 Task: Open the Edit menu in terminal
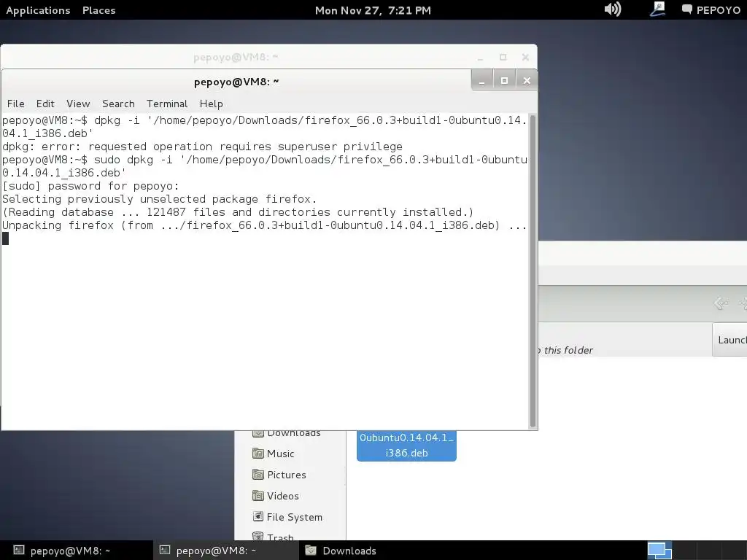(45, 104)
